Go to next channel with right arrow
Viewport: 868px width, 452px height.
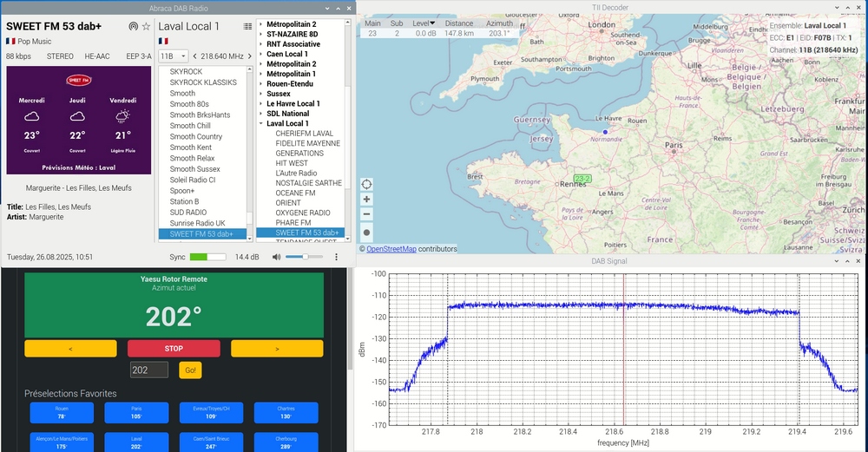tap(250, 56)
